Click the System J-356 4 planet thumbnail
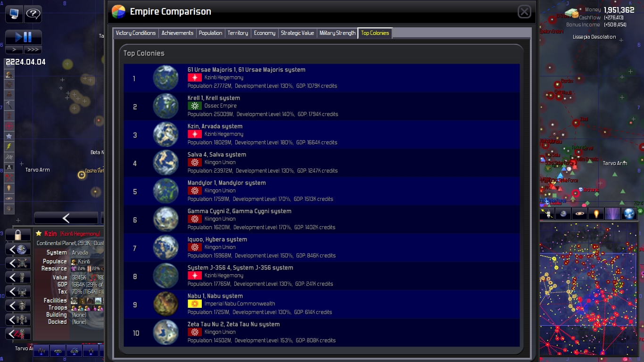Screen dimensions: 644x362 166,276
